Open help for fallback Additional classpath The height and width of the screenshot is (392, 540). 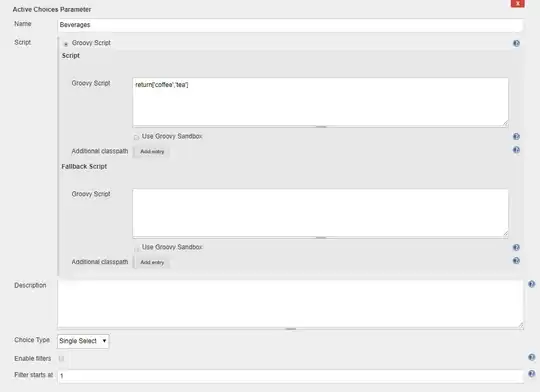pyautogui.click(x=516, y=261)
